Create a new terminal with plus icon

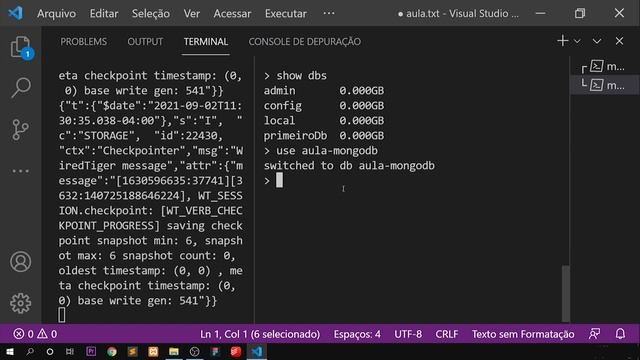pos(562,41)
